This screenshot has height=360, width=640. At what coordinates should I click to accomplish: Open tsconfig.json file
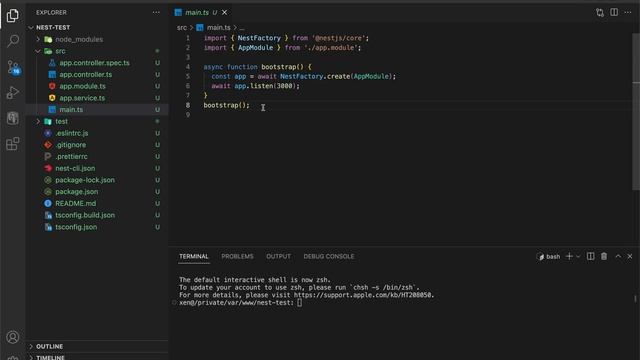click(x=76, y=227)
